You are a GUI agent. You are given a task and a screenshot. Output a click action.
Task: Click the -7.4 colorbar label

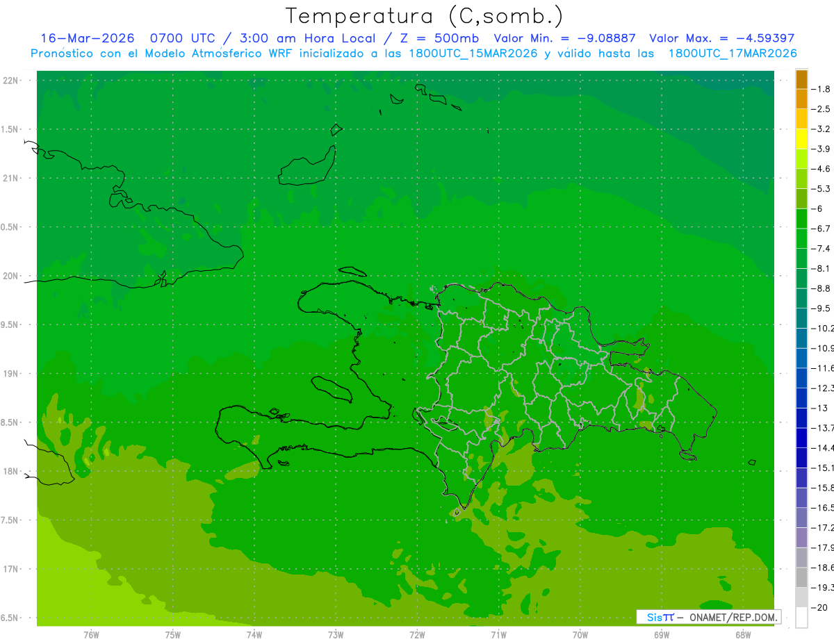(821, 249)
